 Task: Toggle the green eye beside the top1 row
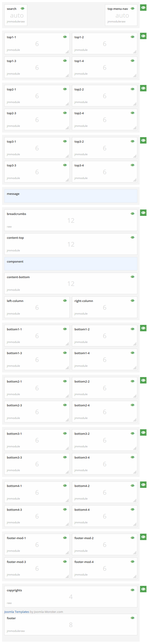(x=143, y=36)
